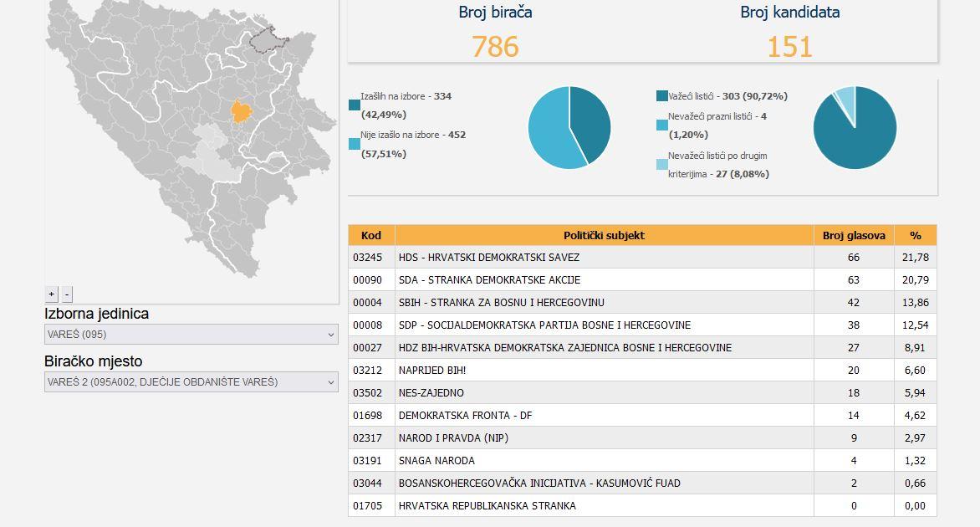
Task: Select DEMOKRATSKA FRONTA - DF row
Action: pos(642,415)
